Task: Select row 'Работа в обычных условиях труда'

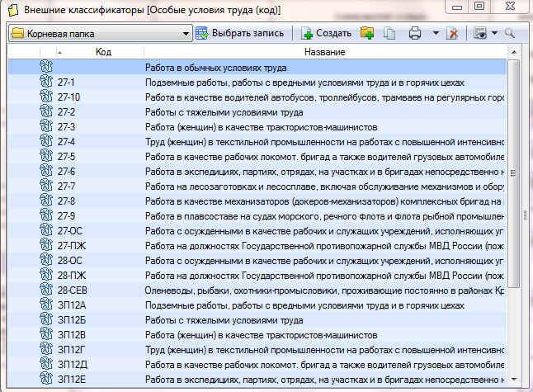Action: click(257, 68)
